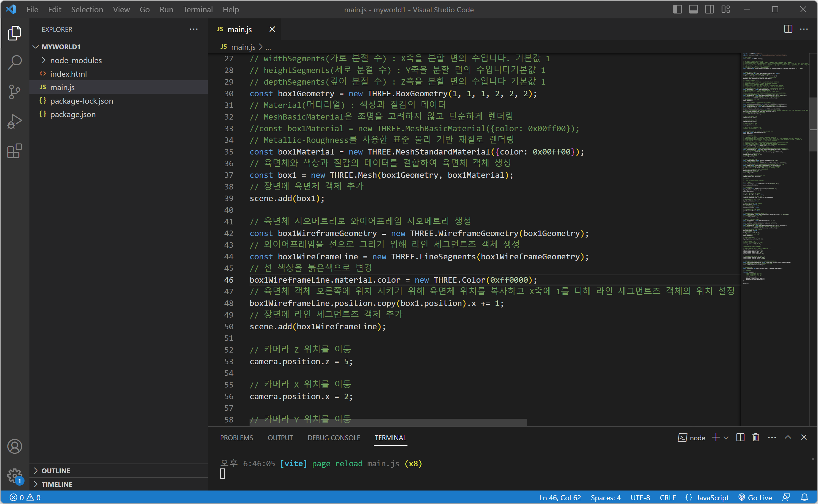Toggle the bottom panel visibility
The width and height of the screenshot is (818, 504).
pyautogui.click(x=693, y=9)
